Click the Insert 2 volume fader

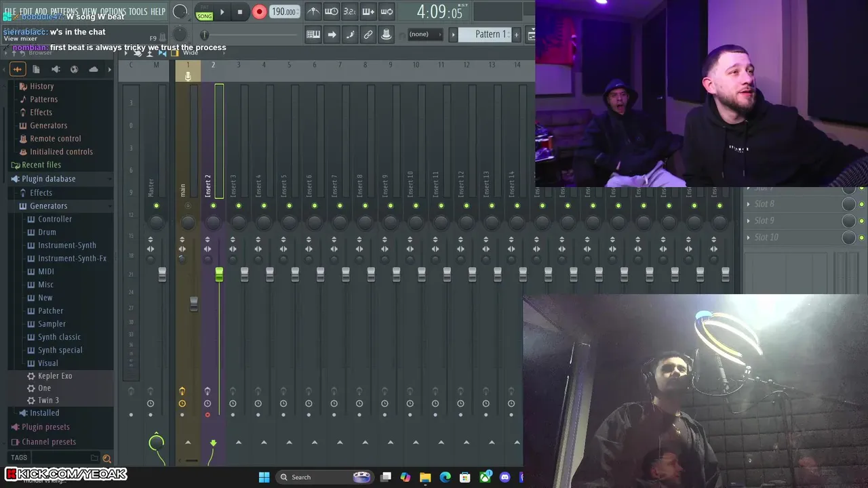[x=219, y=274]
